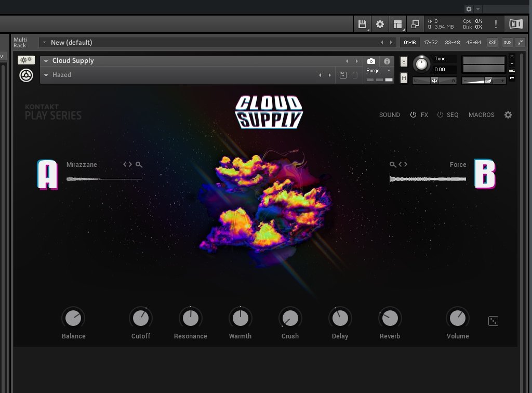Toggle the Solo S button
The image size is (532, 393).
404,62
